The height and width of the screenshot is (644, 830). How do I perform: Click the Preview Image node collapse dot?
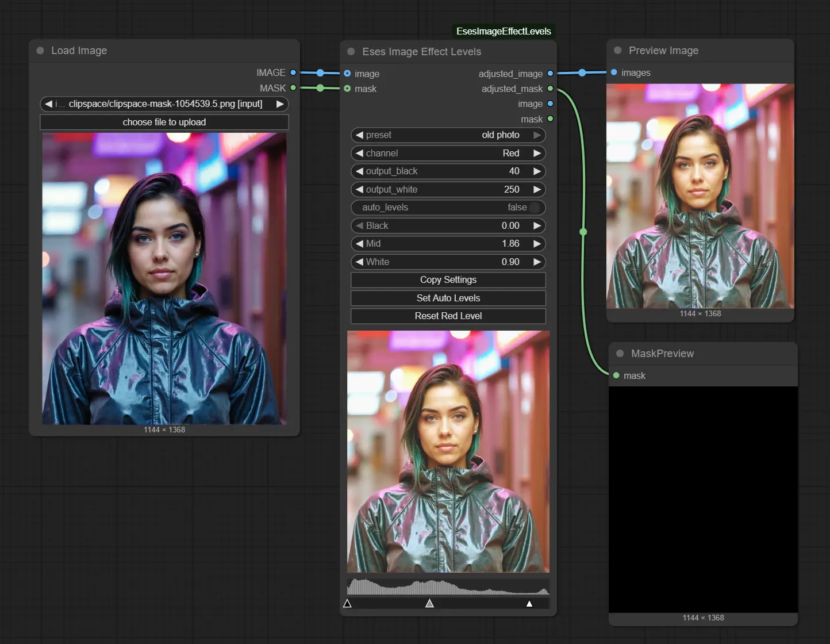(618, 51)
